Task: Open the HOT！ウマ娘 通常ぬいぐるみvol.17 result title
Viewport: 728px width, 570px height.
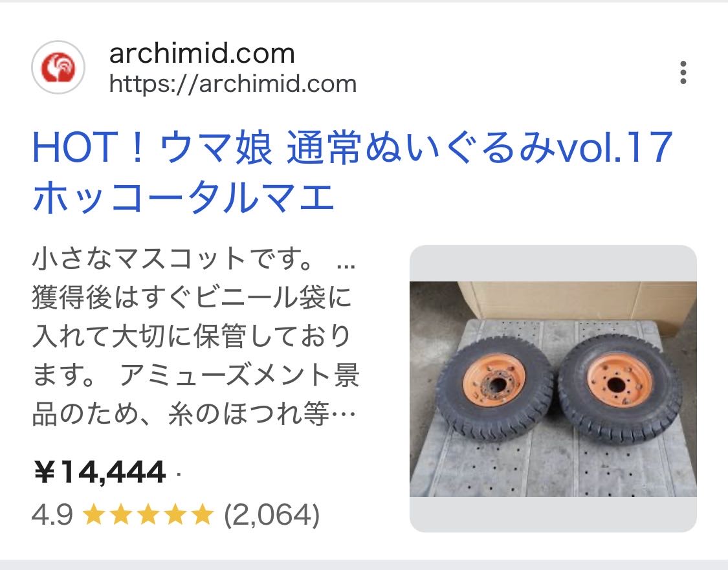Action: [353, 148]
